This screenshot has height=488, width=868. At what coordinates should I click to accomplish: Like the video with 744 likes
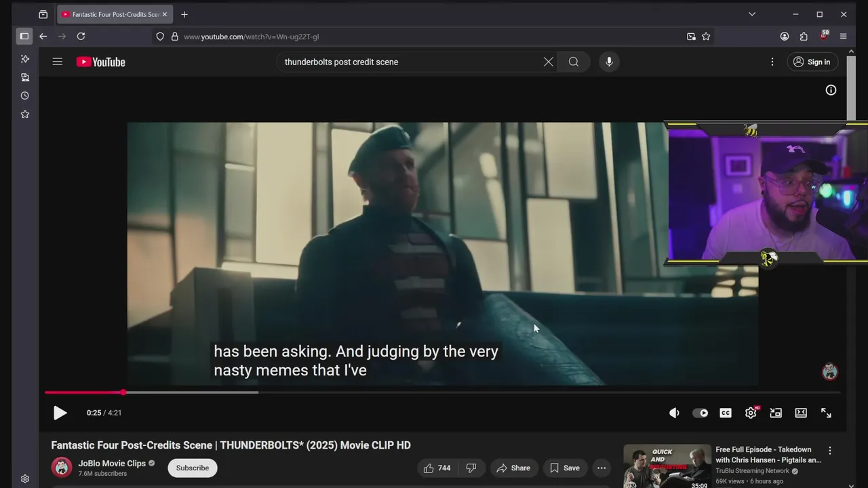[x=437, y=468]
